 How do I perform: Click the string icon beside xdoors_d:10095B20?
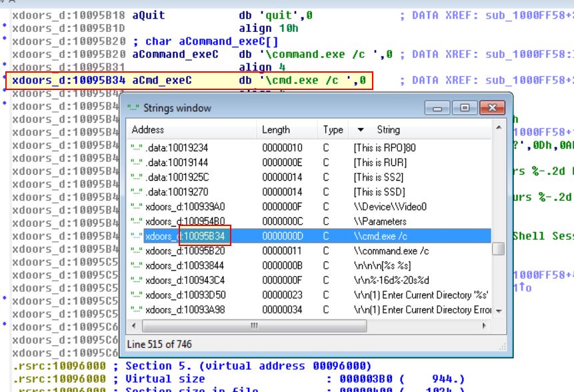tap(136, 251)
